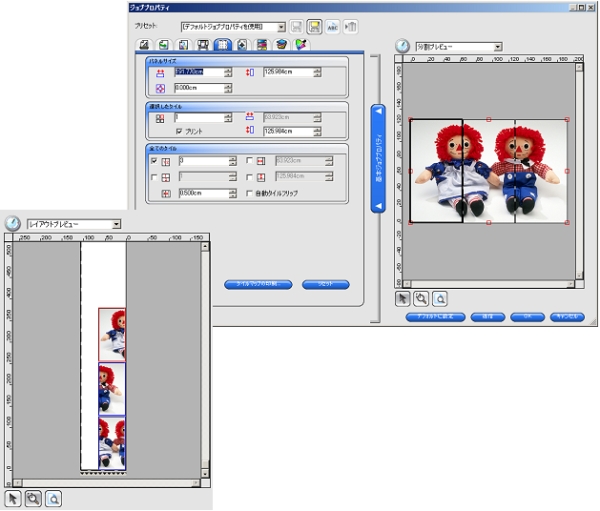
Task: Select the top red-bordered tile in the layout preview
Action: [x=112, y=335]
